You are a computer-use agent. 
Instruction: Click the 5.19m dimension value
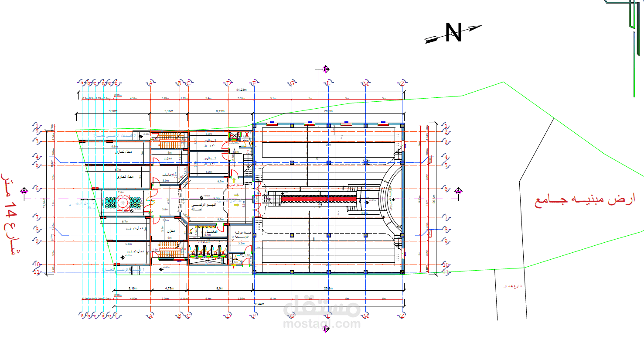pos(133,289)
